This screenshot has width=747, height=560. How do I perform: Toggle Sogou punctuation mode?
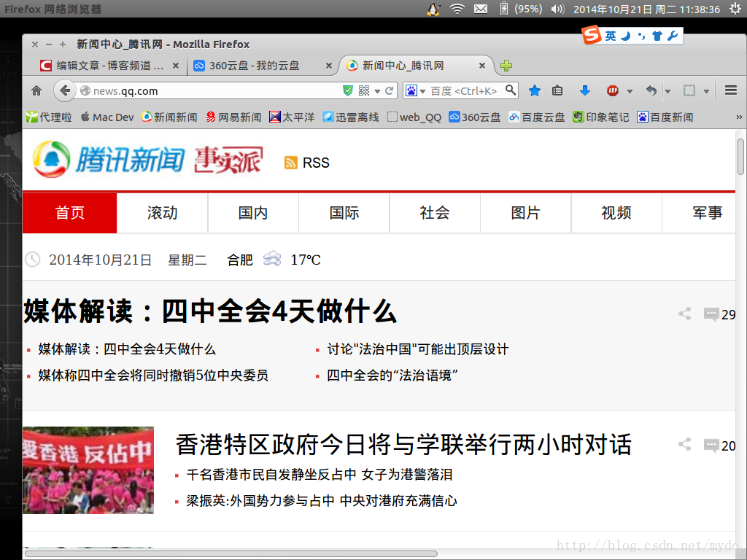tap(641, 36)
